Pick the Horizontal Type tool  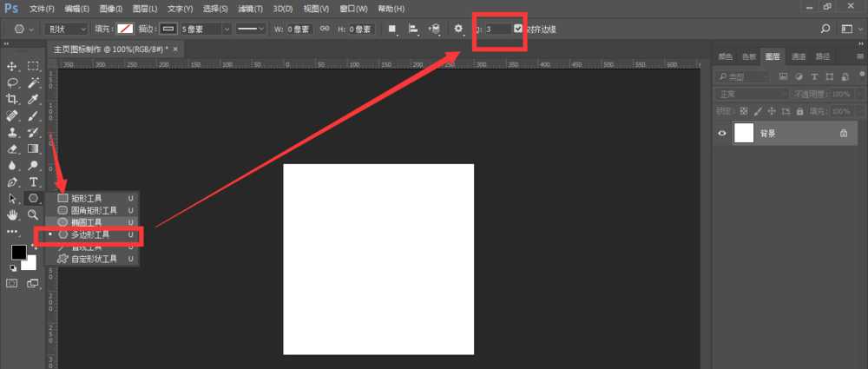(x=34, y=182)
